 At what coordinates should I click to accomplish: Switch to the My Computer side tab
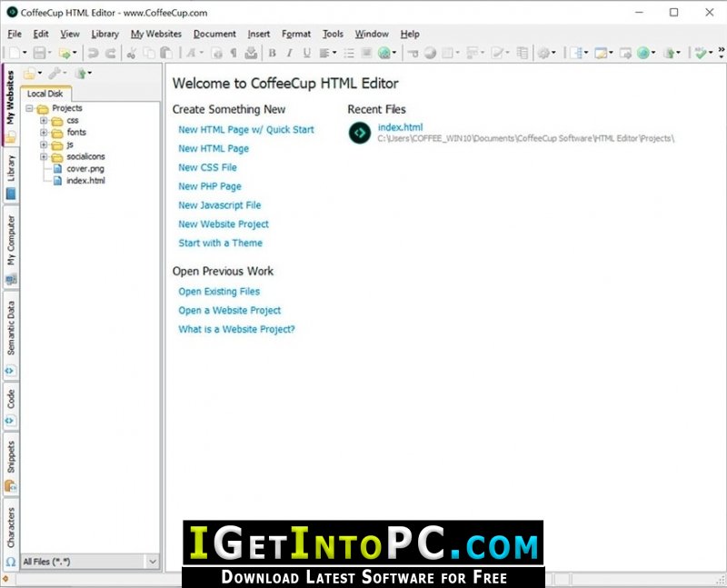point(11,248)
